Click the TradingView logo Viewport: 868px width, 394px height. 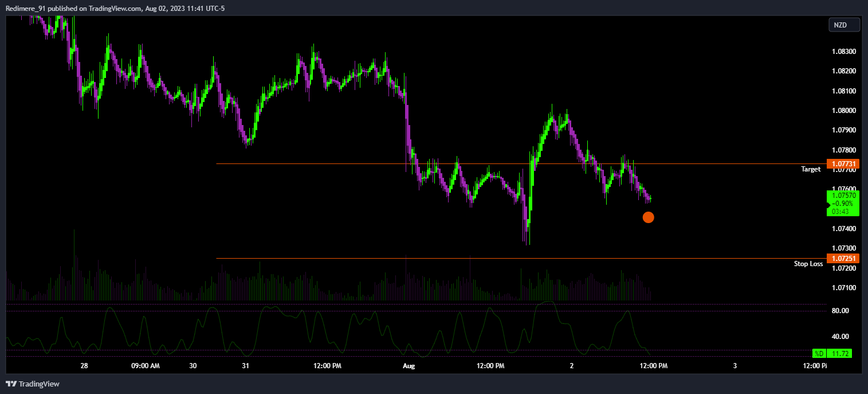33,384
